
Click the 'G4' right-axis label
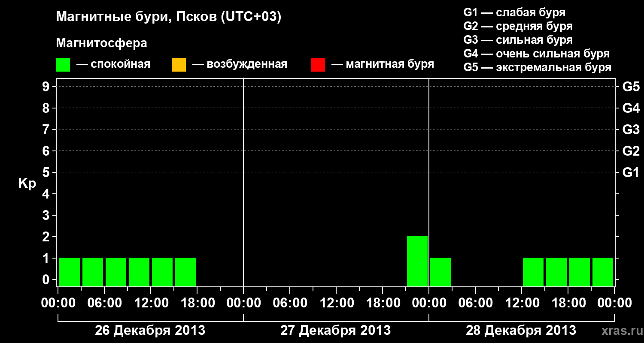tap(631, 108)
